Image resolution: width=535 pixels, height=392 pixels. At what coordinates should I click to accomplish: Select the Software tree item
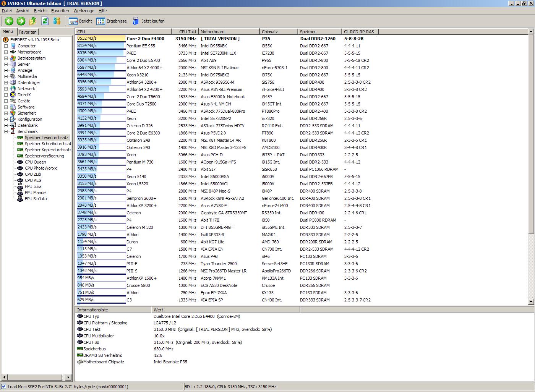[26, 107]
